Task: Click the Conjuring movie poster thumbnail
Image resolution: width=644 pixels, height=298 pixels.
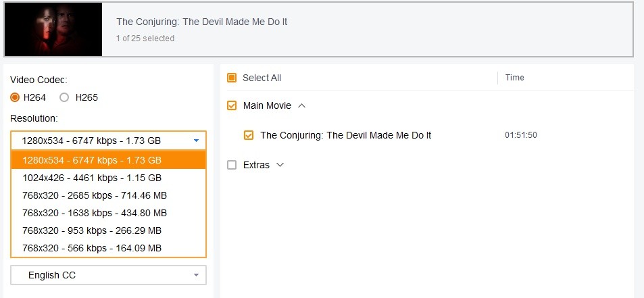Action: (53, 29)
